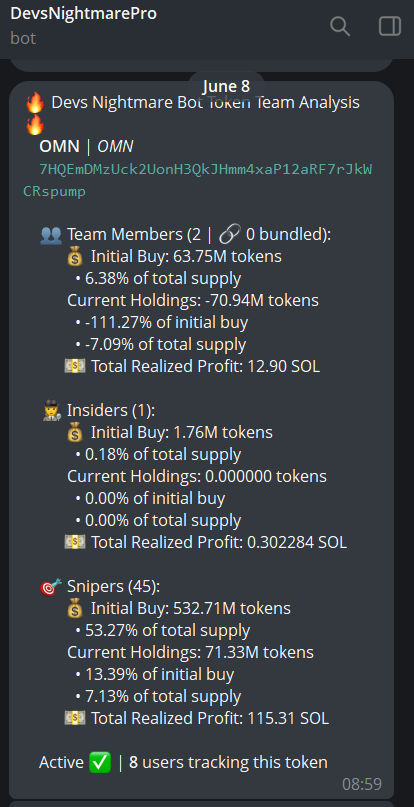
Task: Click the dart target emoji beside Snipers
Action: (51, 586)
